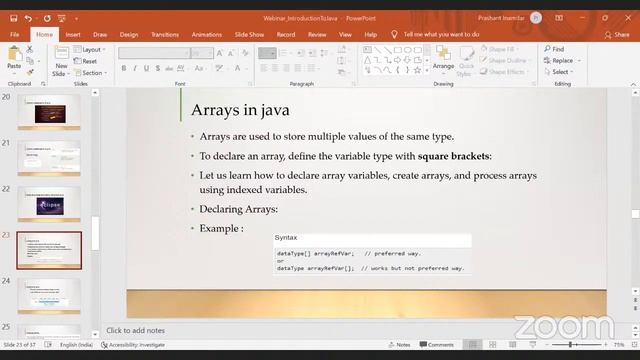
Task: Open the View tab
Action: [345, 35]
